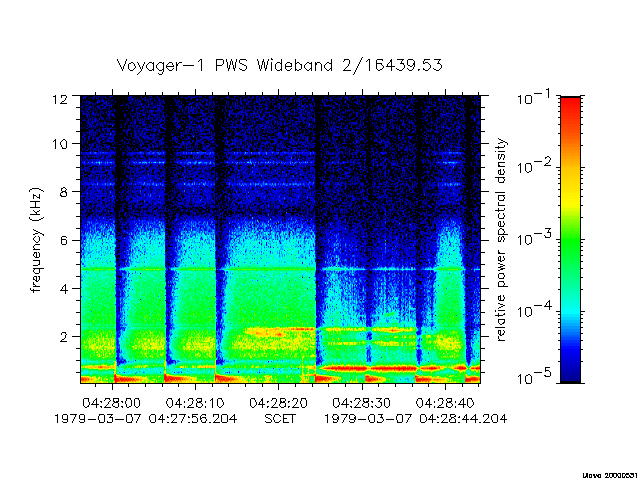Select the 2 tick label on frequency axis
Screen dimensions: 640x480
coord(64,337)
